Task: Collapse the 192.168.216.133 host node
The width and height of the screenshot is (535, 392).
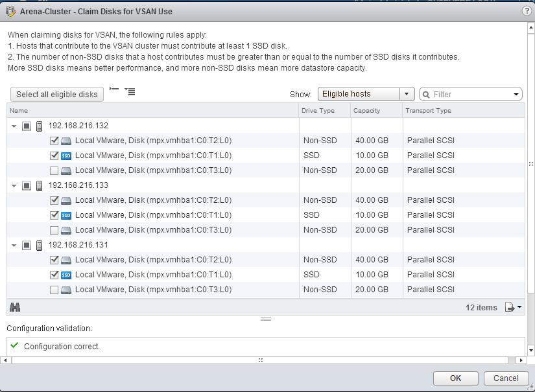Action: click(14, 186)
